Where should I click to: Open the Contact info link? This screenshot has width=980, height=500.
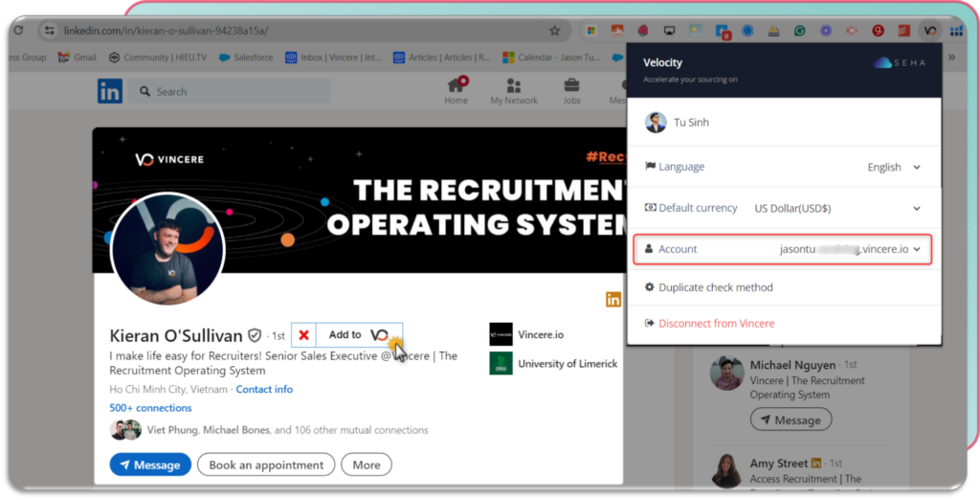coord(264,390)
